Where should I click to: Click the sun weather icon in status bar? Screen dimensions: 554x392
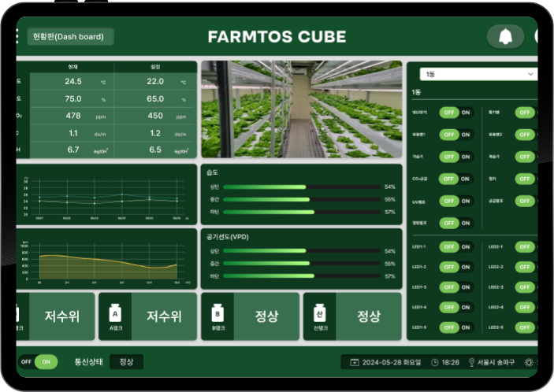pyautogui.click(x=529, y=362)
